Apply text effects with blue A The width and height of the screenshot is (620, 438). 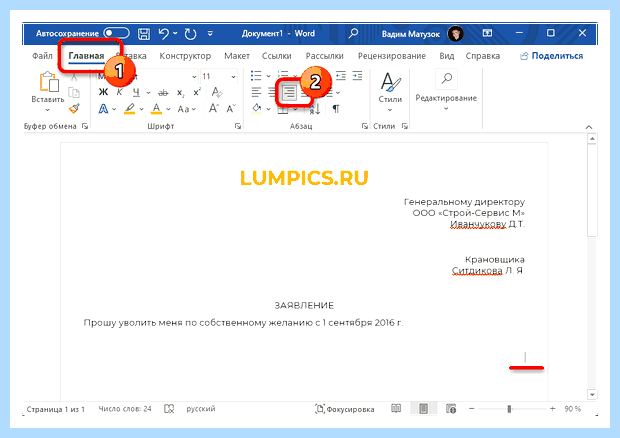tap(103, 109)
